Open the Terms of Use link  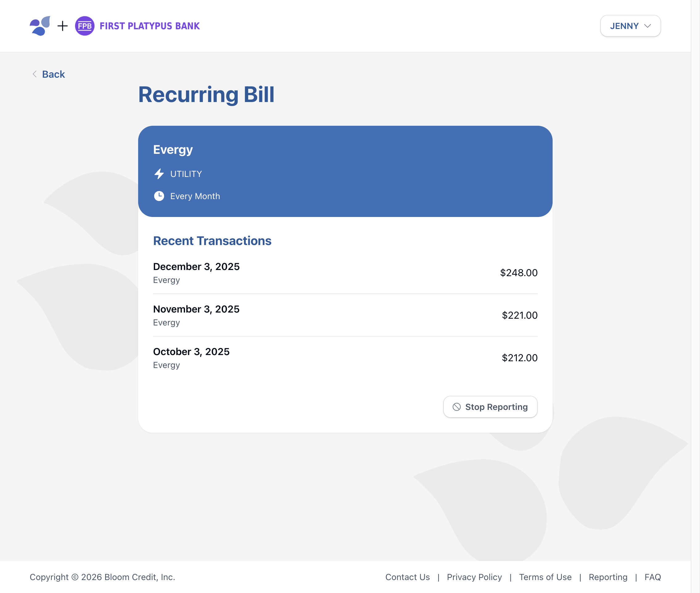[545, 577]
